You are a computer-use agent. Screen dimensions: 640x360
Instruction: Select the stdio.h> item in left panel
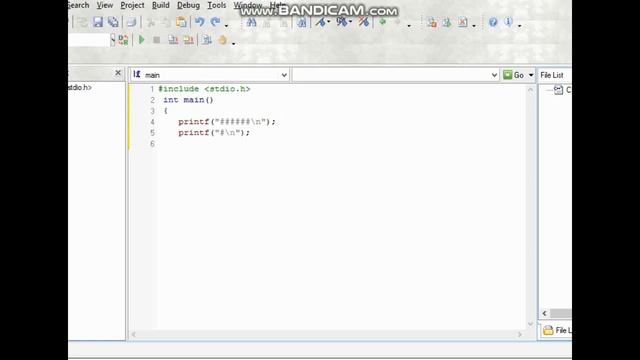(80, 87)
